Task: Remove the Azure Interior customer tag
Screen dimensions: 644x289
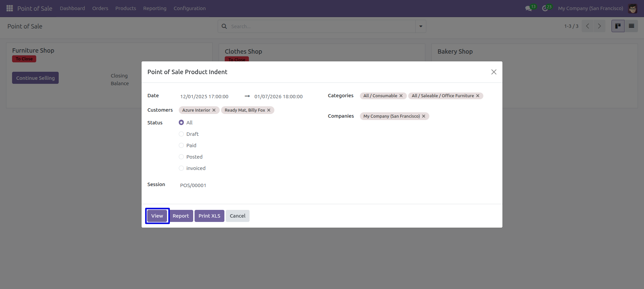Action: [214, 110]
